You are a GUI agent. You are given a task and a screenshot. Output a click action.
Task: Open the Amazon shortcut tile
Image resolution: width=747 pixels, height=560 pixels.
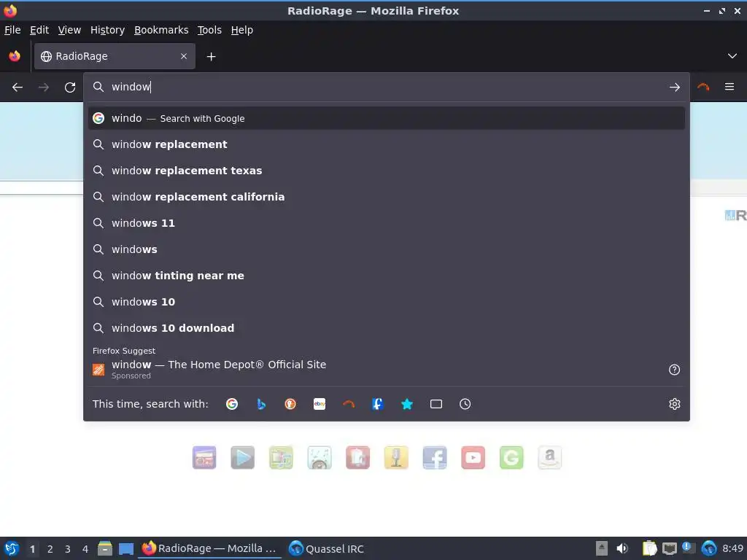coord(550,458)
